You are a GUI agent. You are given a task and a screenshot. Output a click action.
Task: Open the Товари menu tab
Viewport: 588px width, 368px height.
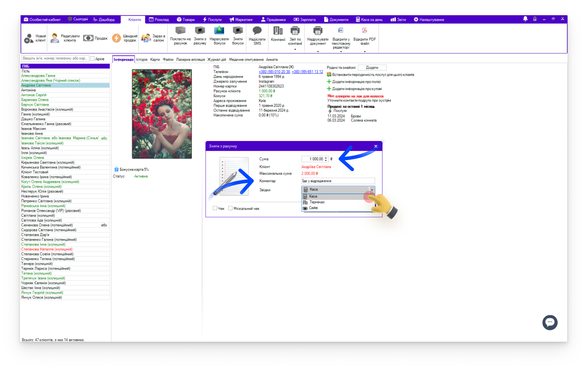click(186, 20)
